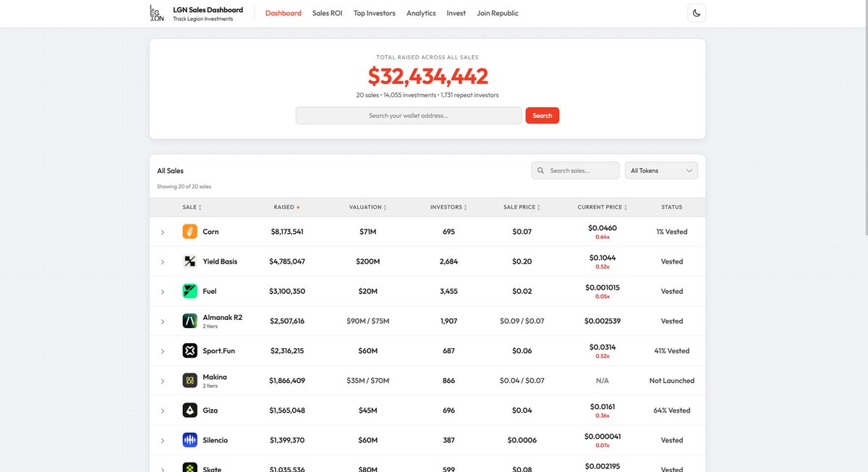868x472 pixels.
Task: Click the 1% Vested status for Corn
Action: point(672,232)
